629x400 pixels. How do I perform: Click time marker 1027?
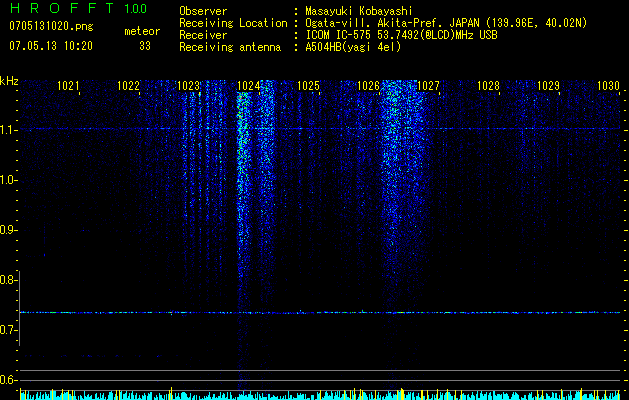click(428, 86)
